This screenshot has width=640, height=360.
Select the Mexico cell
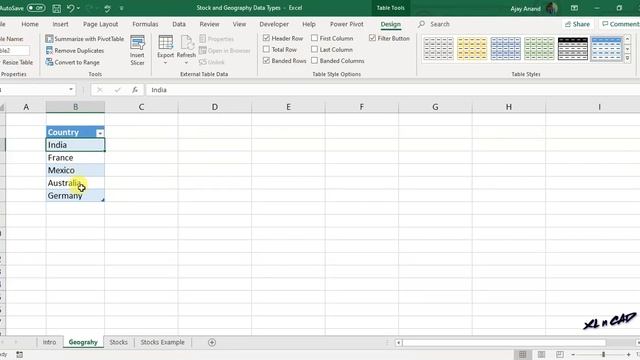[76, 170]
